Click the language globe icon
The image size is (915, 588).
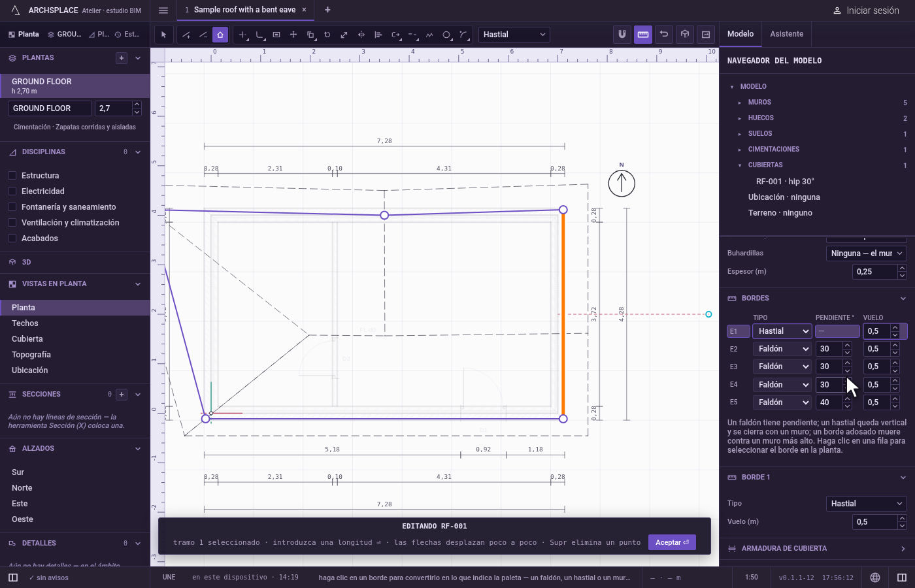875,578
